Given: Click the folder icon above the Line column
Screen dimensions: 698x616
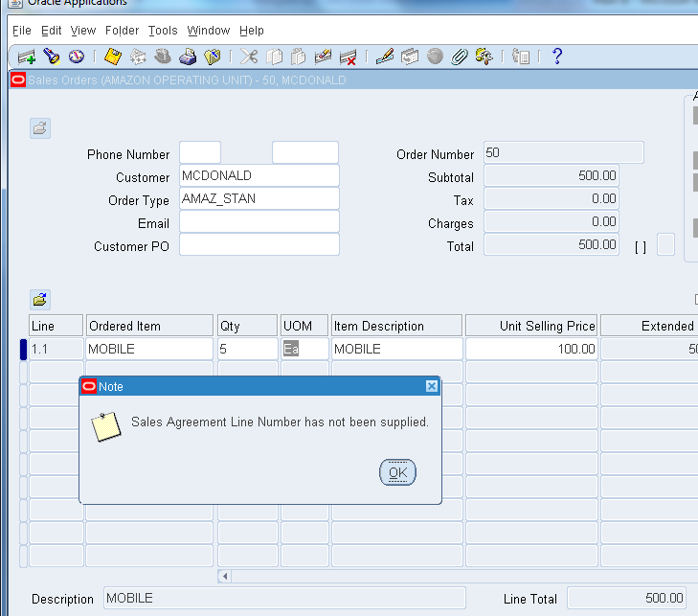Looking at the screenshot, I should 40,299.
